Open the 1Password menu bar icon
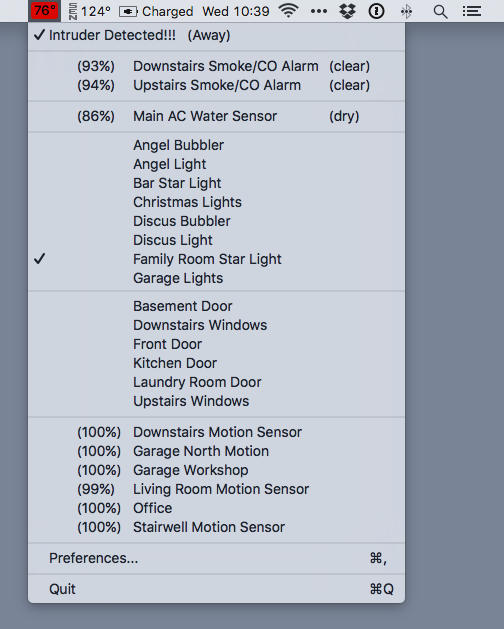Screen dimensions: 504x629 [376, 11]
